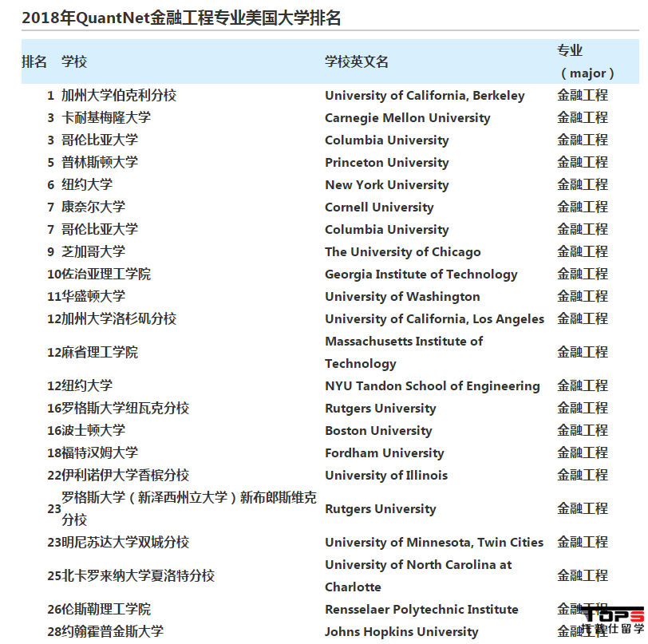This screenshot has width=648, height=644.
Task: Click the "排名" column header
Action: click(34, 62)
